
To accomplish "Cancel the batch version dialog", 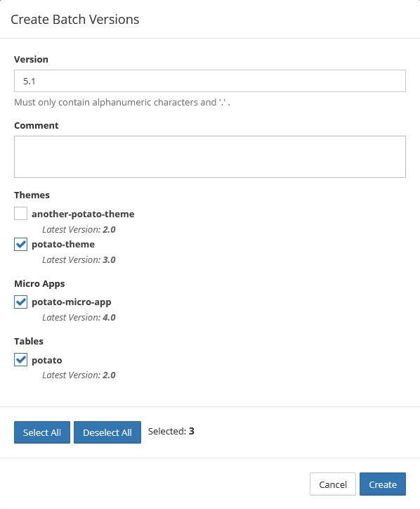I will point(333,484).
